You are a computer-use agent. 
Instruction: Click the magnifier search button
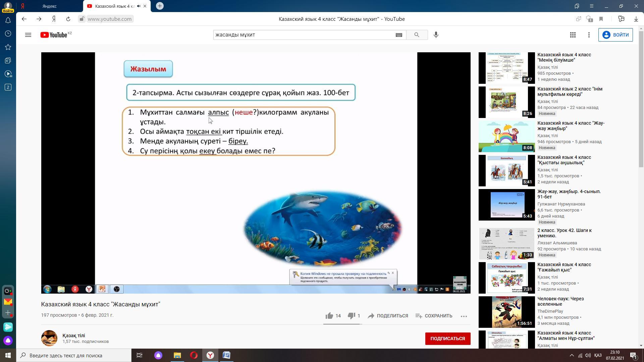[x=417, y=35]
